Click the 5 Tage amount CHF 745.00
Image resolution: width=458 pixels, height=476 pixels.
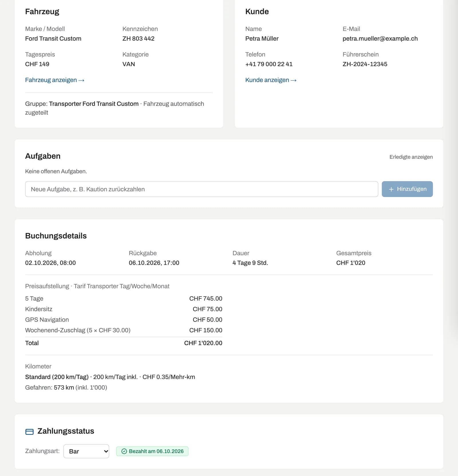tap(206, 299)
